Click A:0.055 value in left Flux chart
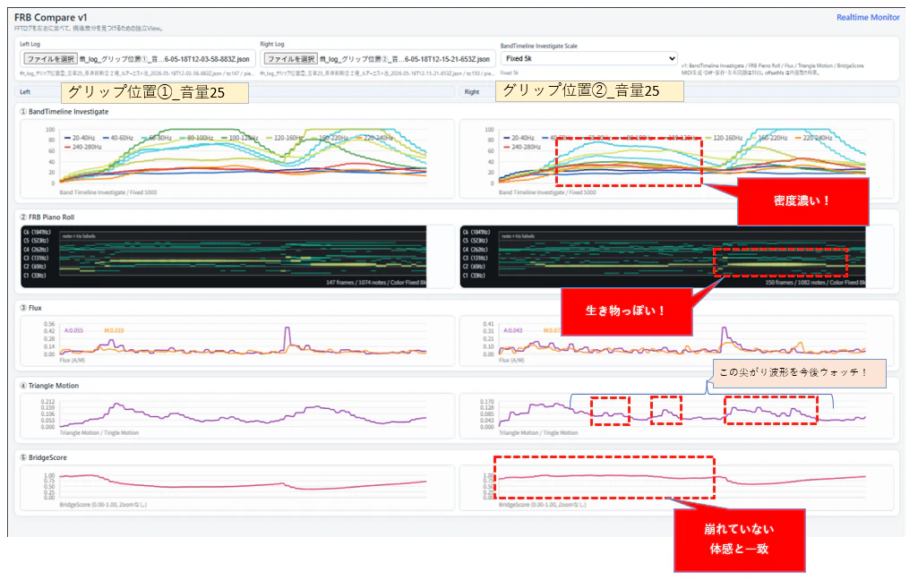 click(73, 330)
